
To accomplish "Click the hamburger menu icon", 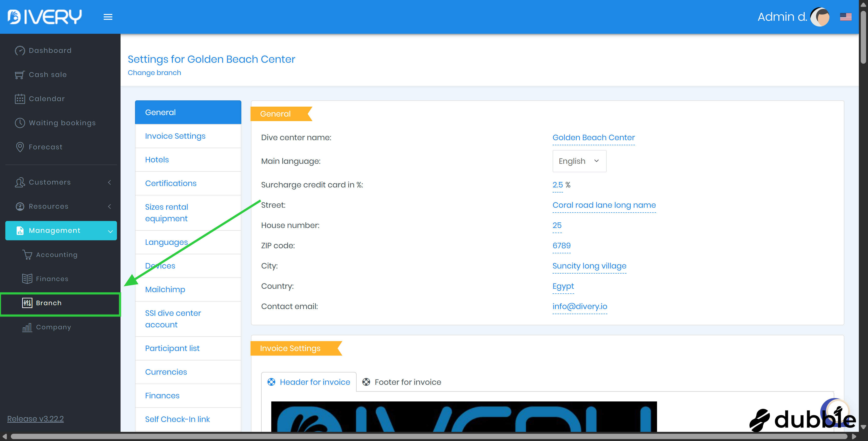I will point(108,17).
